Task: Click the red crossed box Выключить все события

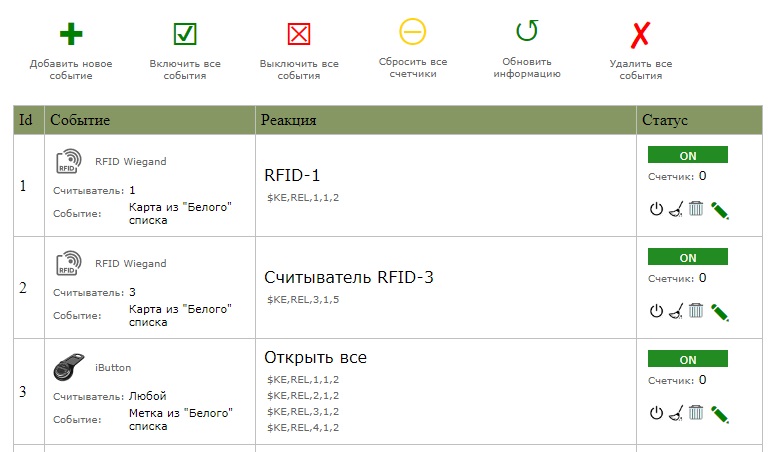Action: click(299, 34)
